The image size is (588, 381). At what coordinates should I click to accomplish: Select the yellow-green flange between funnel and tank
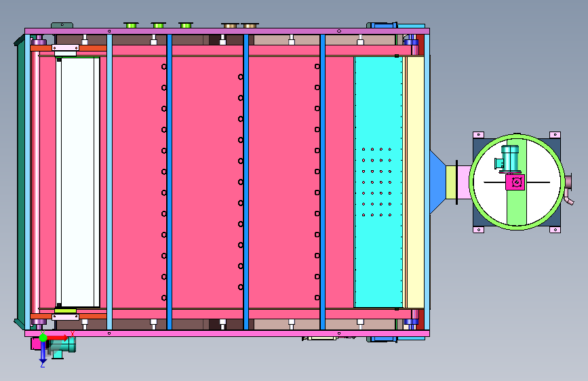pyautogui.click(x=452, y=182)
